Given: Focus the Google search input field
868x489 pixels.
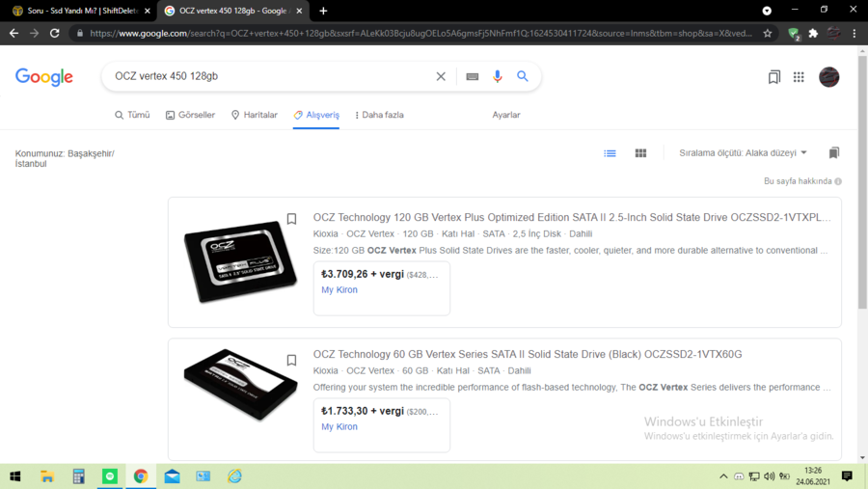Looking at the screenshot, I should 271,76.
